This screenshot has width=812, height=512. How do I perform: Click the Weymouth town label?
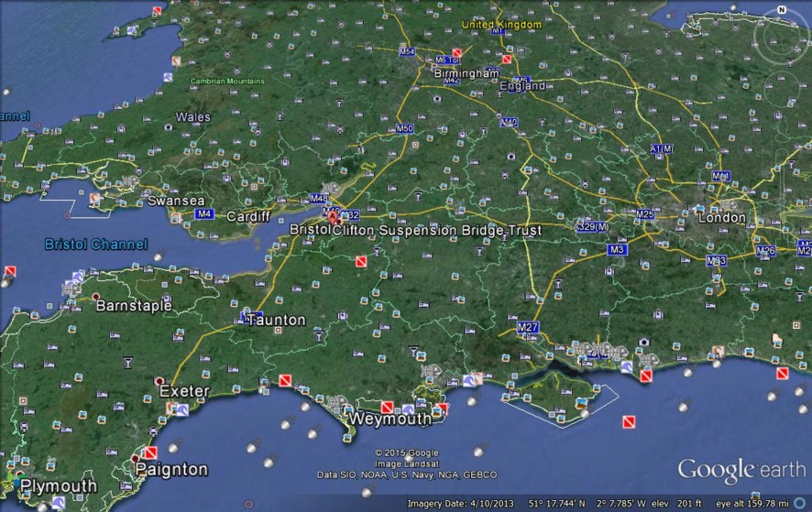click(389, 419)
